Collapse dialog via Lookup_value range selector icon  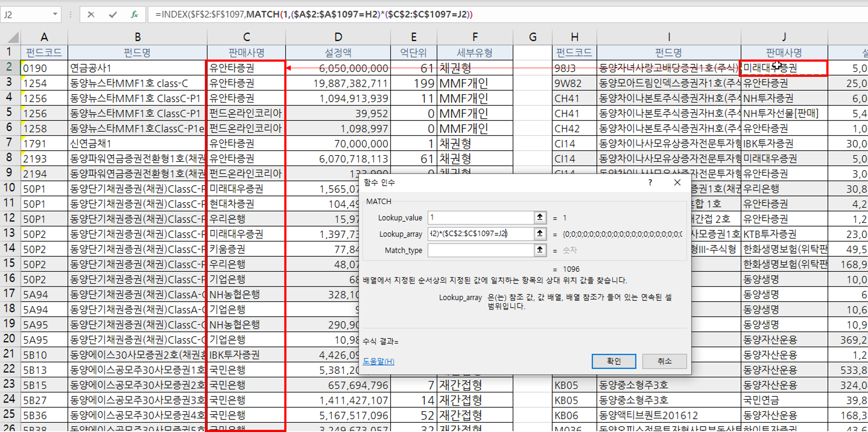point(540,217)
